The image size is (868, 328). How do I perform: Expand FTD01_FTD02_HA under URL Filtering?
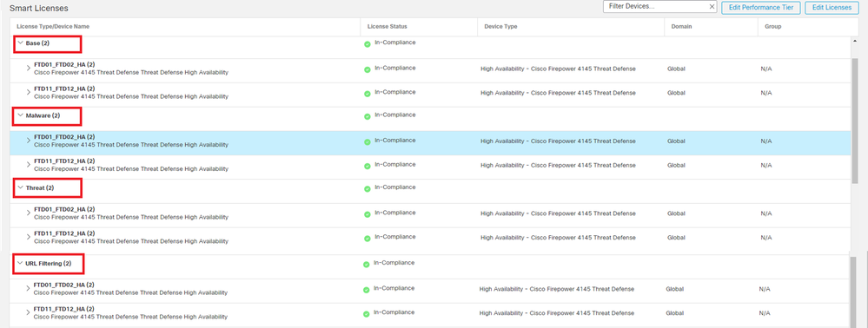click(29, 288)
